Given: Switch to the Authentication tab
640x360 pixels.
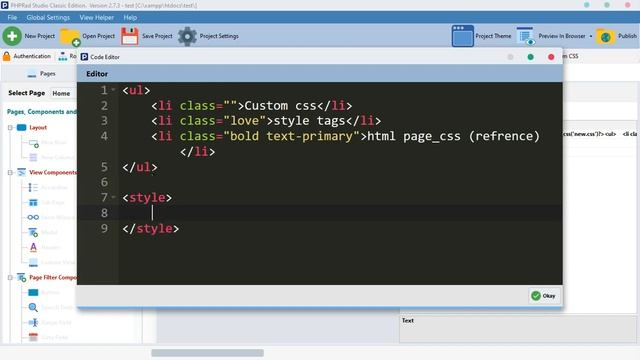Looking at the screenshot, I should [x=27, y=56].
